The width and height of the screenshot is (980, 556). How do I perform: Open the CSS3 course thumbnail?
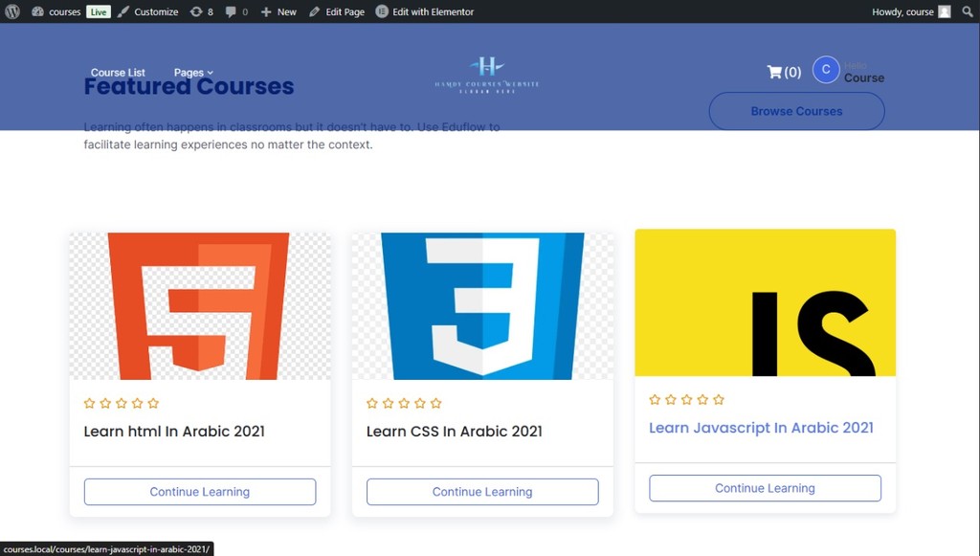click(x=482, y=306)
